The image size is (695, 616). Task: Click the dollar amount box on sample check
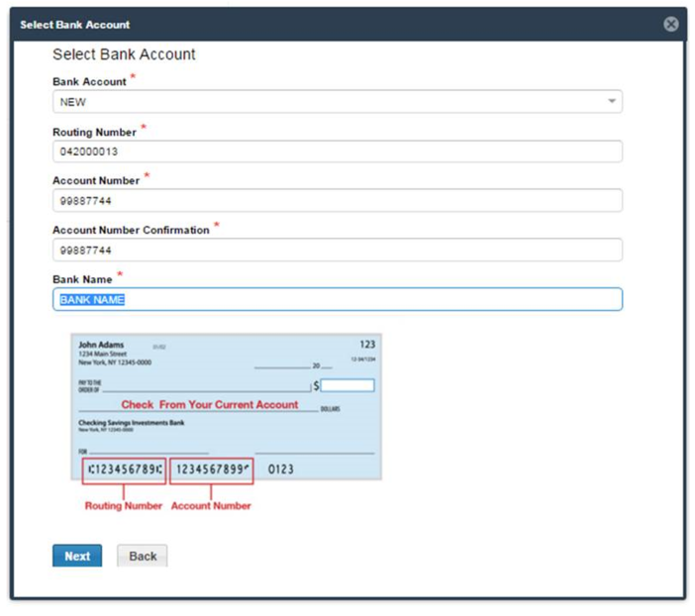(347, 385)
